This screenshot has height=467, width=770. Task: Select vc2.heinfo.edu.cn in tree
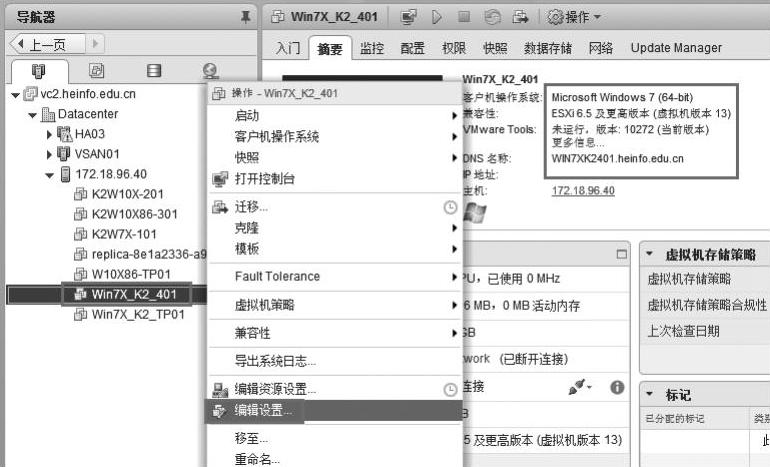tap(88, 94)
